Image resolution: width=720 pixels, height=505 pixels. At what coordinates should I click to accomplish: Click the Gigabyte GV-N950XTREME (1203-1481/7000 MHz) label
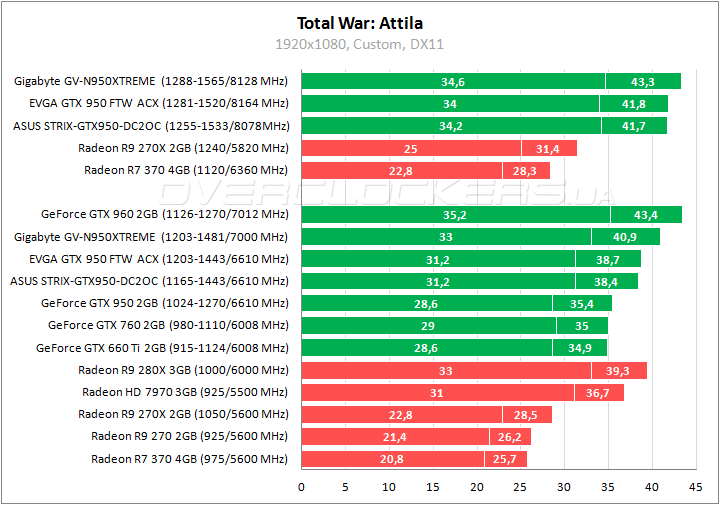point(151,236)
